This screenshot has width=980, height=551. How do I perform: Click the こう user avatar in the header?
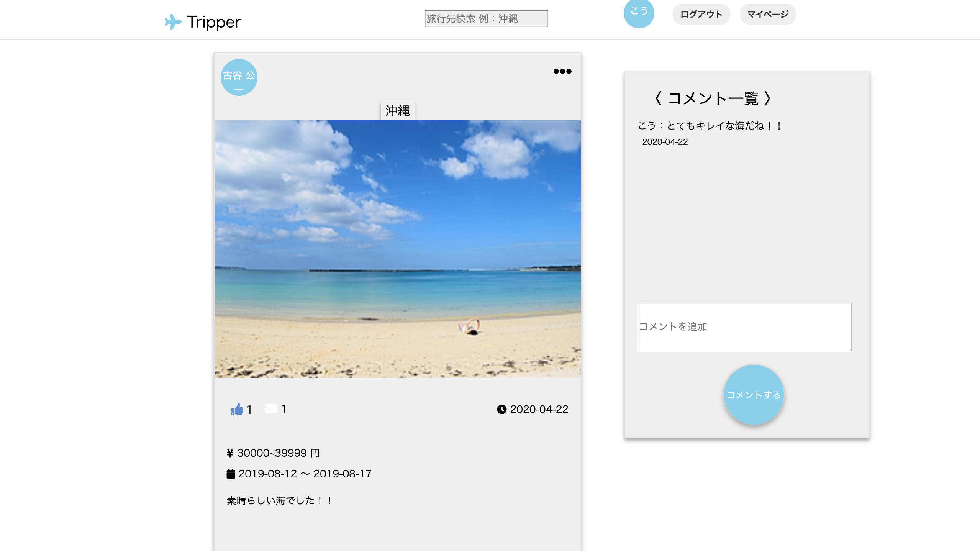639,13
